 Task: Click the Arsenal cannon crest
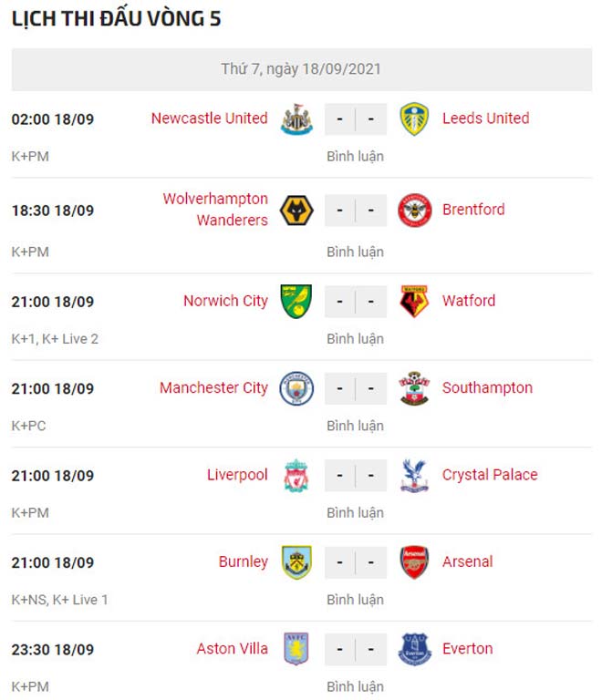point(414,562)
